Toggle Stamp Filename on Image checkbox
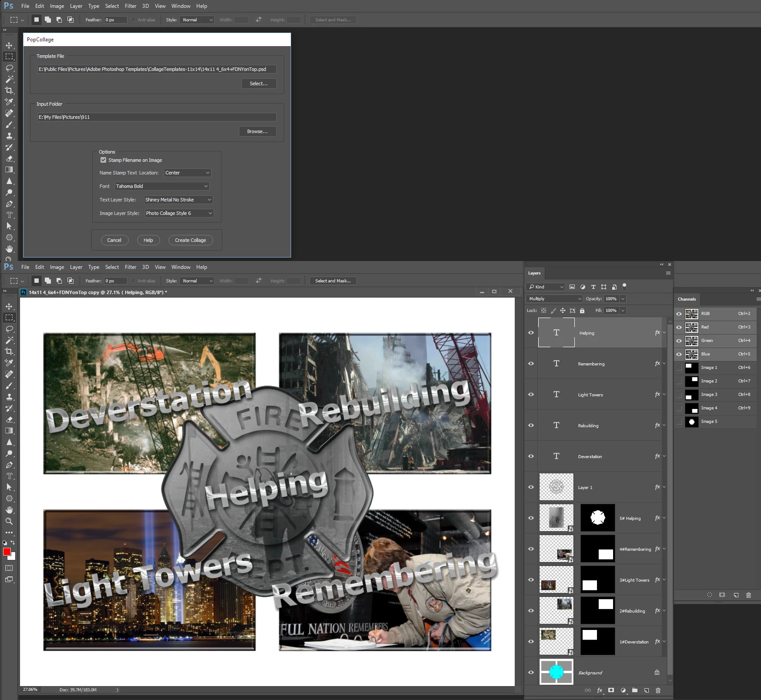The width and height of the screenshot is (761, 700). [103, 160]
